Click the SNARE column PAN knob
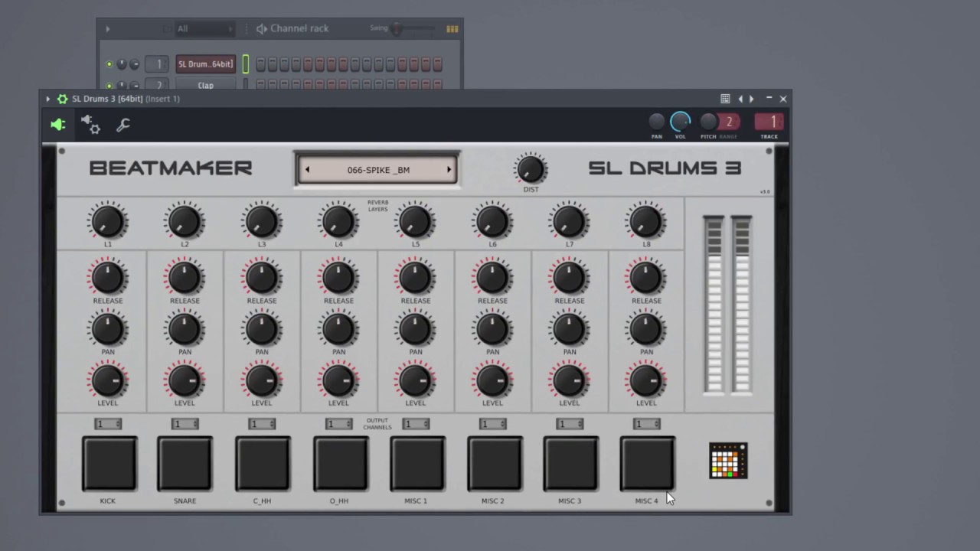The image size is (980, 551). tap(185, 330)
